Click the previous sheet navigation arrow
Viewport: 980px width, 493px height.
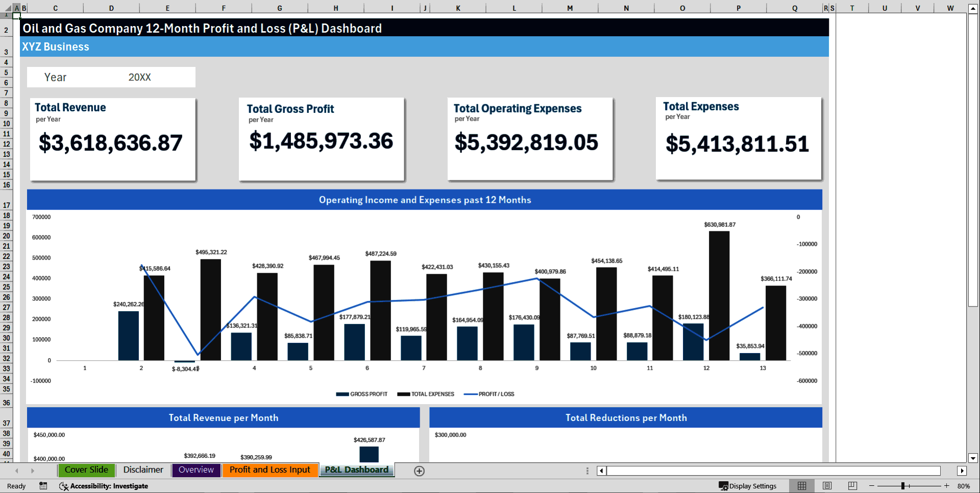[17, 471]
